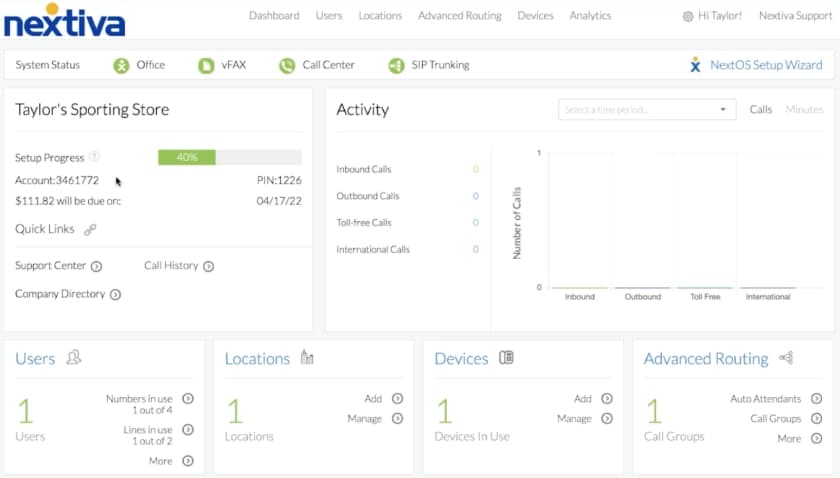Click the Call Center phone status icon
Viewport: 840px width, 478px height.
[287, 65]
